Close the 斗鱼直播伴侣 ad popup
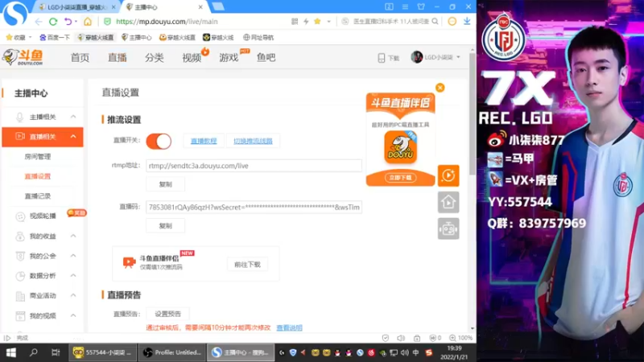 point(440,88)
